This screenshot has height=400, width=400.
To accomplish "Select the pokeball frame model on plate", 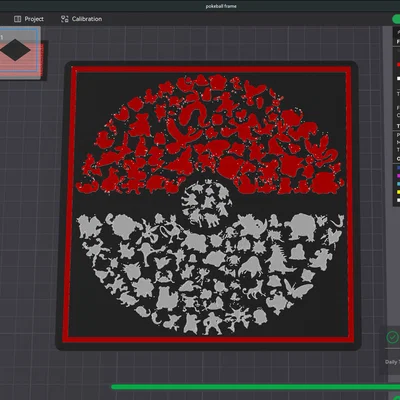I will point(209,205).
